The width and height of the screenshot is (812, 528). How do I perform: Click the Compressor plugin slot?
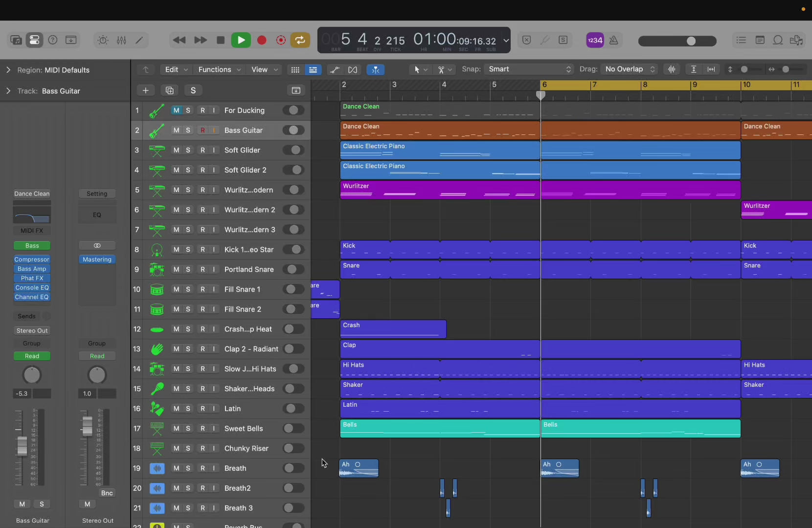pyautogui.click(x=32, y=260)
